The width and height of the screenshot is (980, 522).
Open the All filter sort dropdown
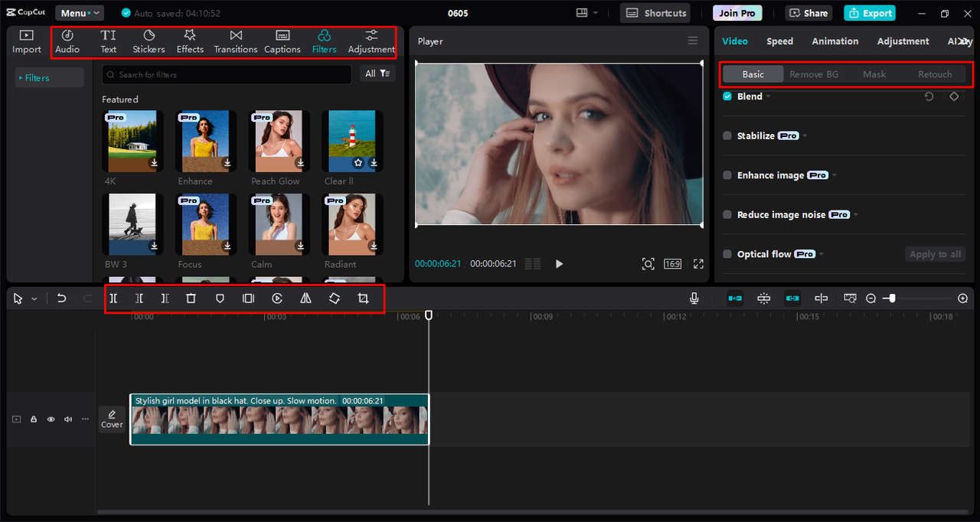click(377, 73)
